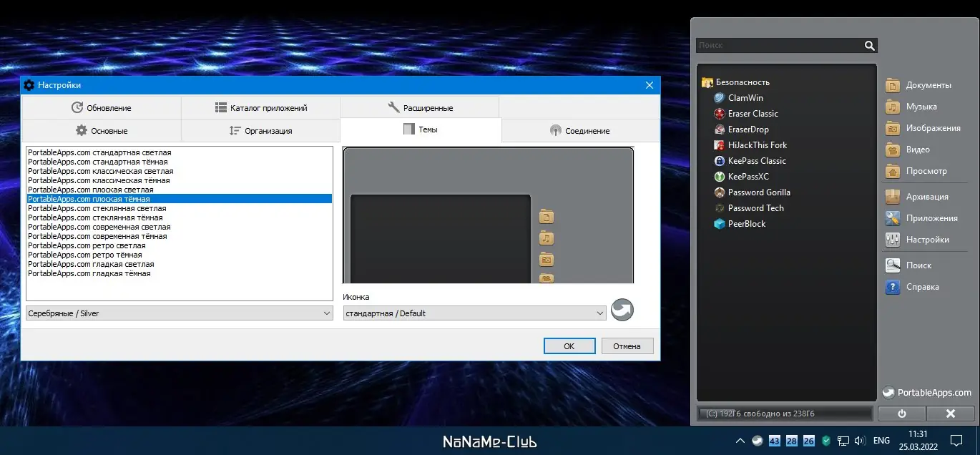980x455 pixels.
Task: Open the Соединение tab
Action: tap(580, 131)
